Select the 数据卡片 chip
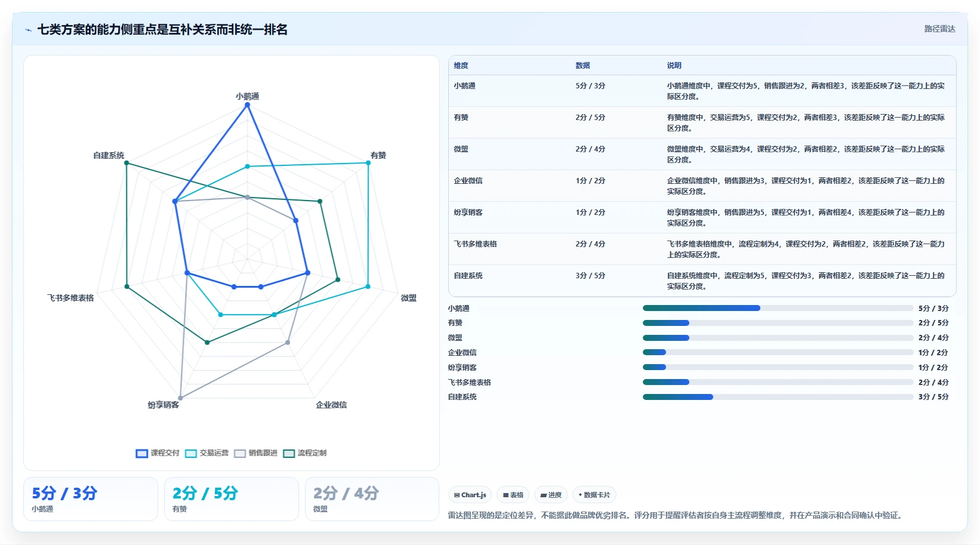980x545 pixels. pyautogui.click(x=594, y=495)
